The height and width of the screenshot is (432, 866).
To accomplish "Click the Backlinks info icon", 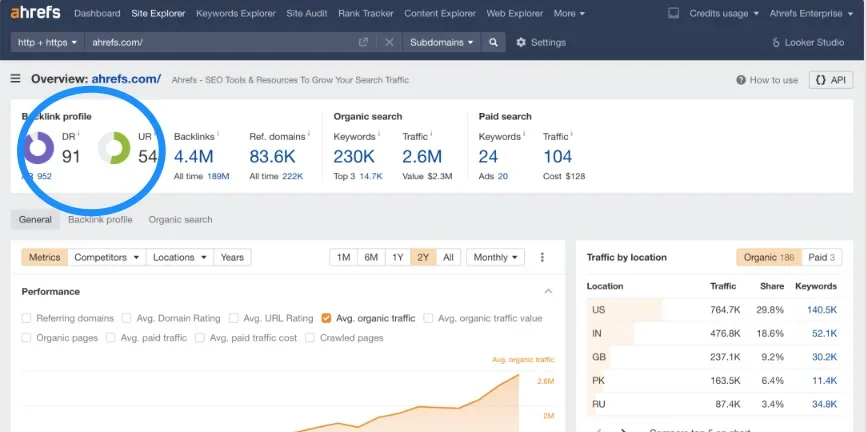I will (218, 134).
